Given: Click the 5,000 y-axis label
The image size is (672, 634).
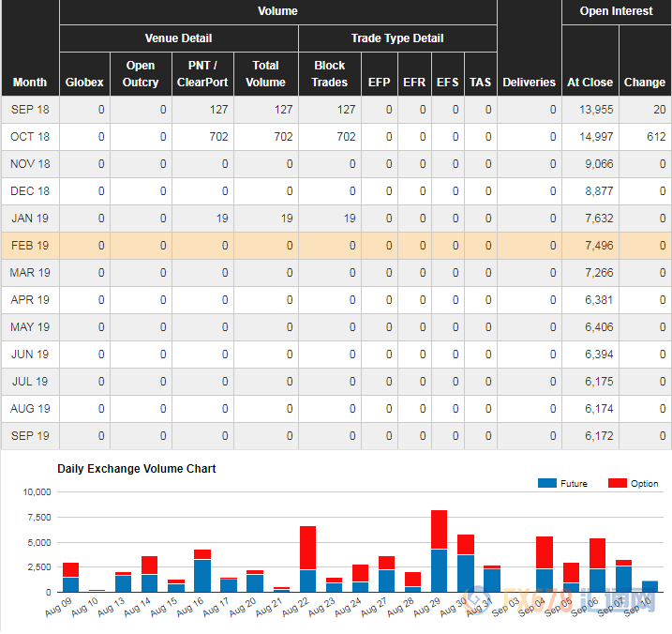Looking at the screenshot, I should click(x=39, y=543).
